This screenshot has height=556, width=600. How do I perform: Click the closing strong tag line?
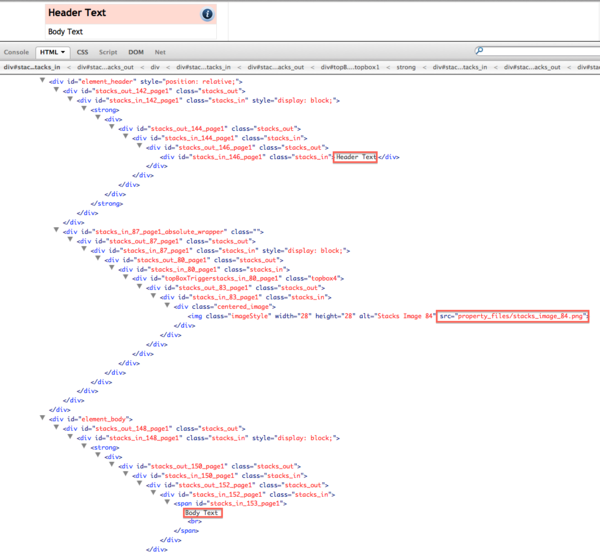107,204
